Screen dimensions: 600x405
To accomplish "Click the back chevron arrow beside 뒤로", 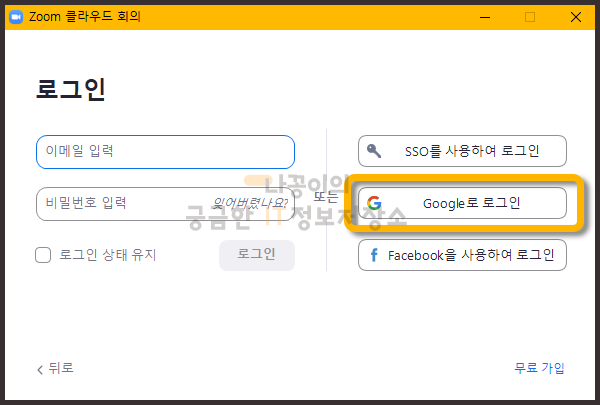I will click(40, 369).
